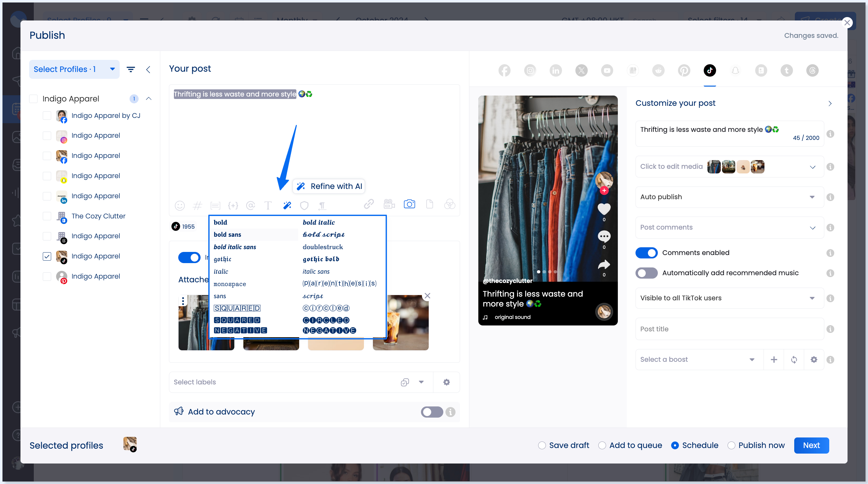Remove the iced coffee attachment
This screenshot has height=484, width=868.
coord(427,296)
